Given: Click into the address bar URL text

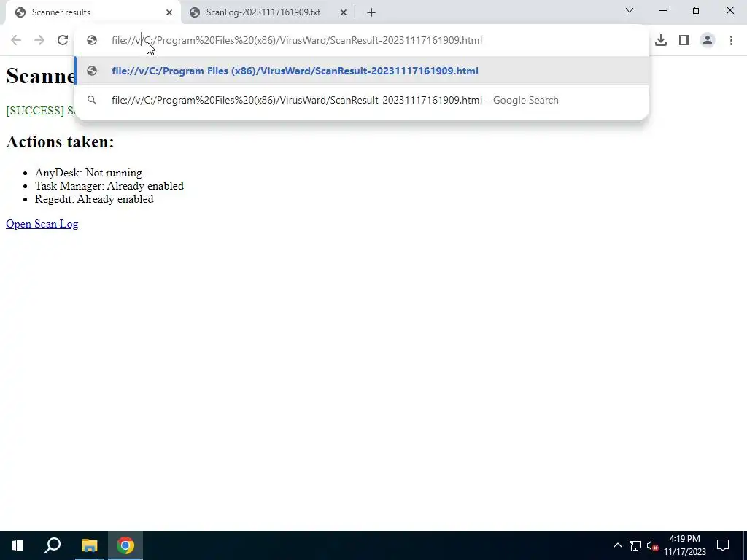Looking at the screenshot, I should pos(297,41).
